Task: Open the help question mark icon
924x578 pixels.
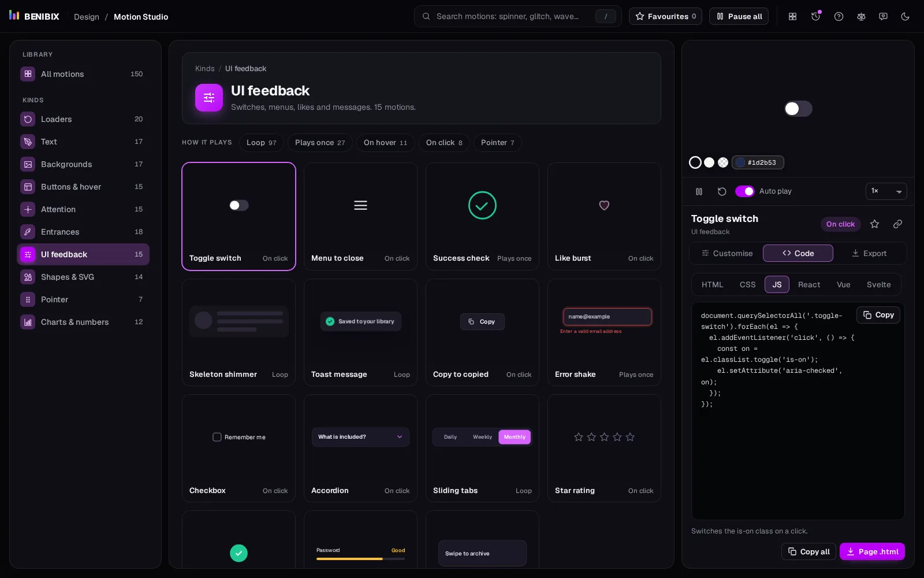Action: (x=839, y=17)
